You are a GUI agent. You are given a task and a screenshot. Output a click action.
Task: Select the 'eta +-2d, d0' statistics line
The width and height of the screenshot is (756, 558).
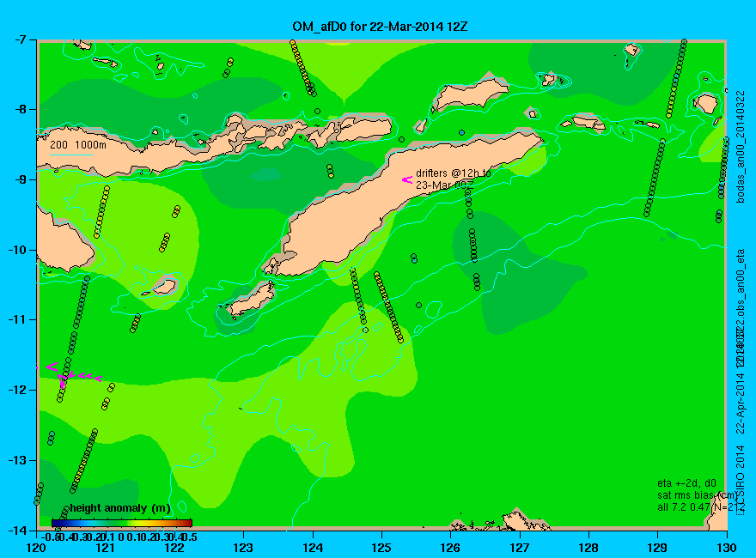pyautogui.click(x=686, y=483)
